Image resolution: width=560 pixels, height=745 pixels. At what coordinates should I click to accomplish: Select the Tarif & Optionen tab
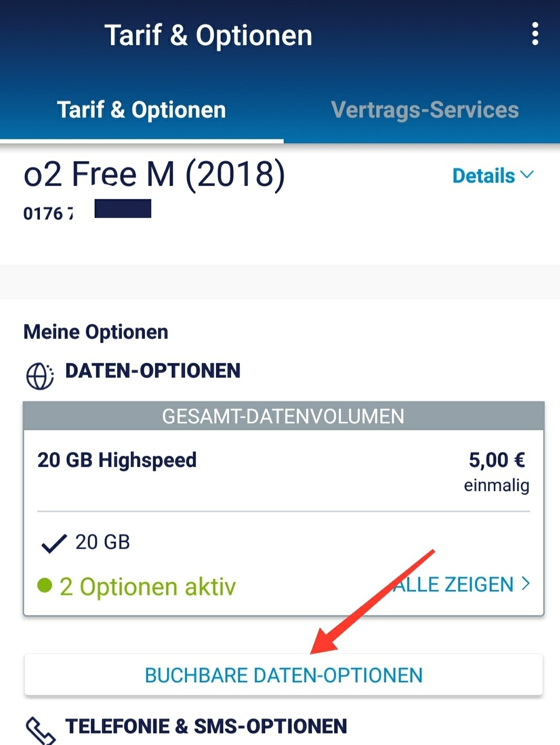click(x=141, y=110)
